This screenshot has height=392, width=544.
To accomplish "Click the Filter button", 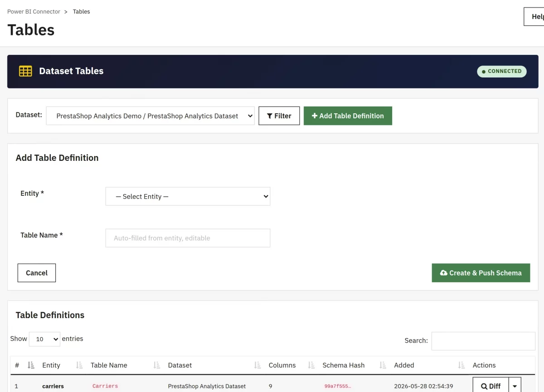I will pyautogui.click(x=279, y=116).
